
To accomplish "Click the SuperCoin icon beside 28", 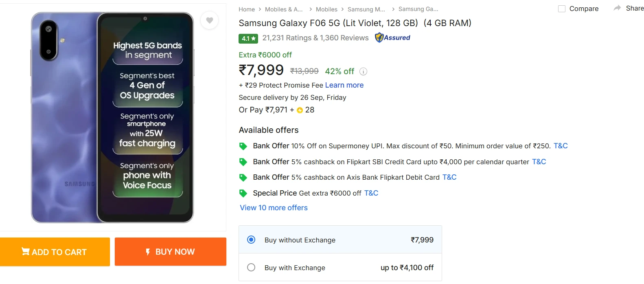I will (300, 110).
